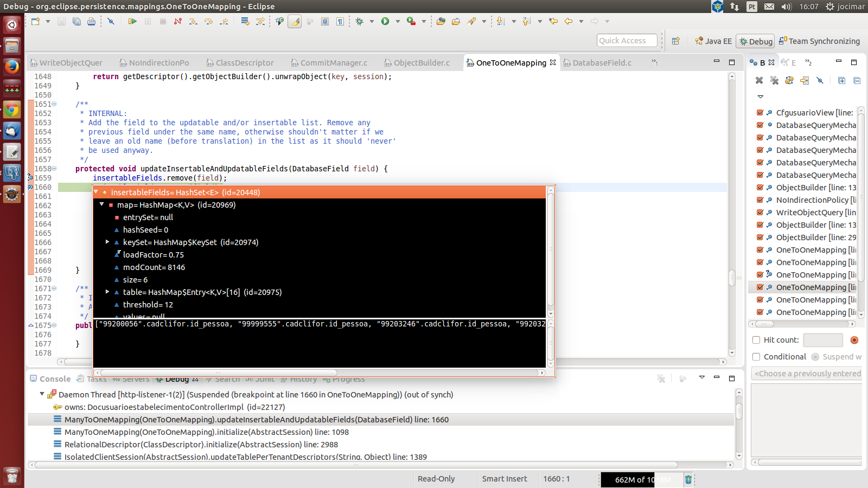
Task: Open the Console tab
Action: click(50, 379)
